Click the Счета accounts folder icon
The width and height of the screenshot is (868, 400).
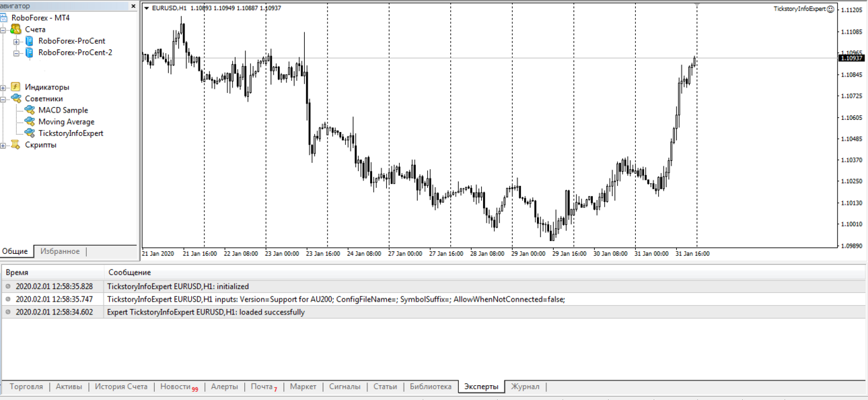pos(15,30)
